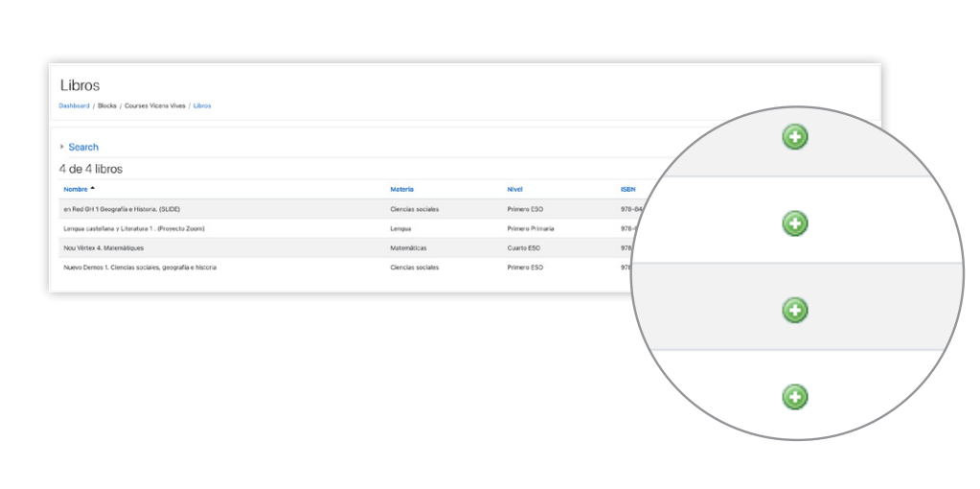Click 'Ciencias sociales' in en Red GH row
This screenshot has width=980, height=489.
(x=415, y=209)
